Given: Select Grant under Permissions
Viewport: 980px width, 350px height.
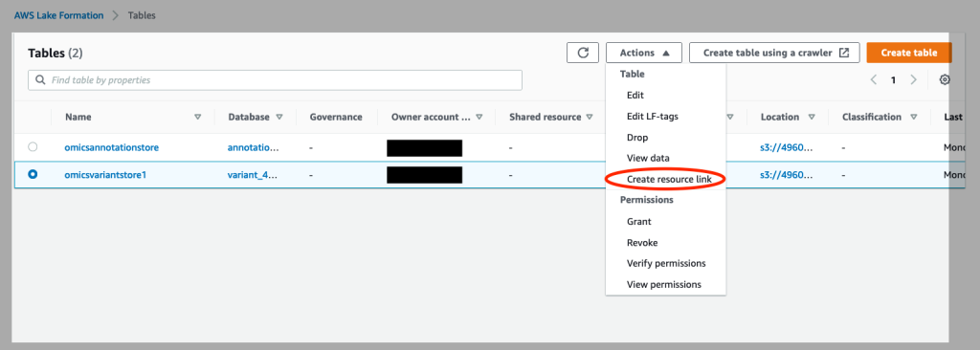Looking at the screenshot, I should tap(638, 221).
